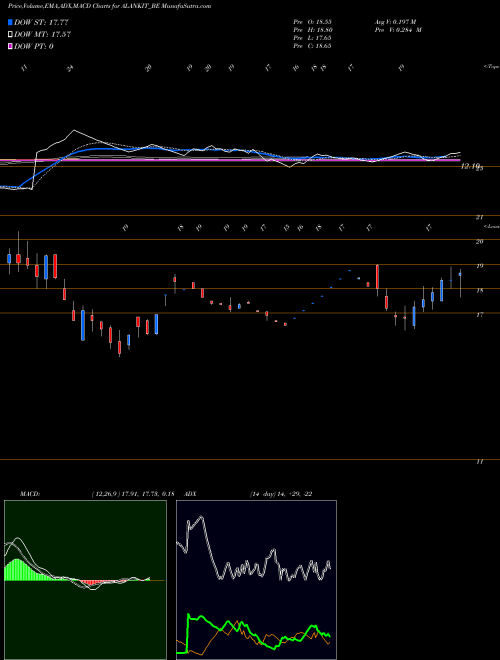
Task: Click the magenta DOW PT legend swatch
Action: click(11, 46)
